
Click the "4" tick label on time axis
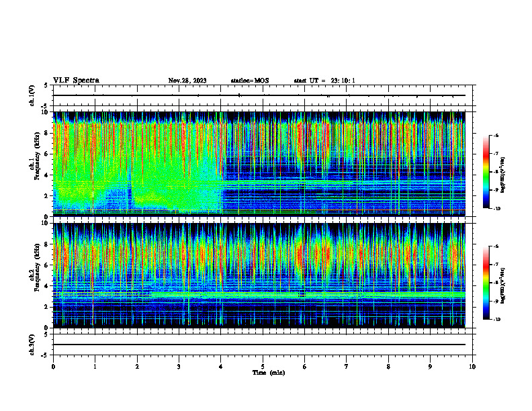point(221,367)
